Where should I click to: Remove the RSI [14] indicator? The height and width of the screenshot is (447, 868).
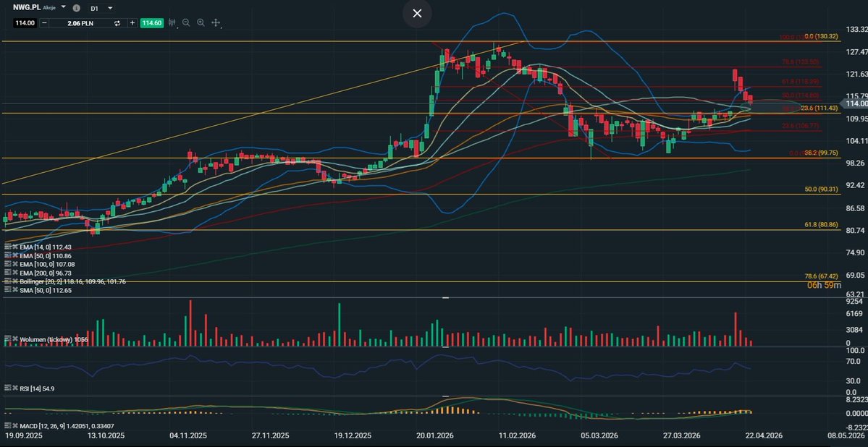14,388
